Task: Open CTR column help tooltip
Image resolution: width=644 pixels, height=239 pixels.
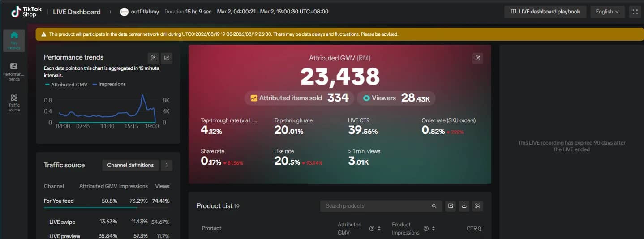Action: coord(480,229)
